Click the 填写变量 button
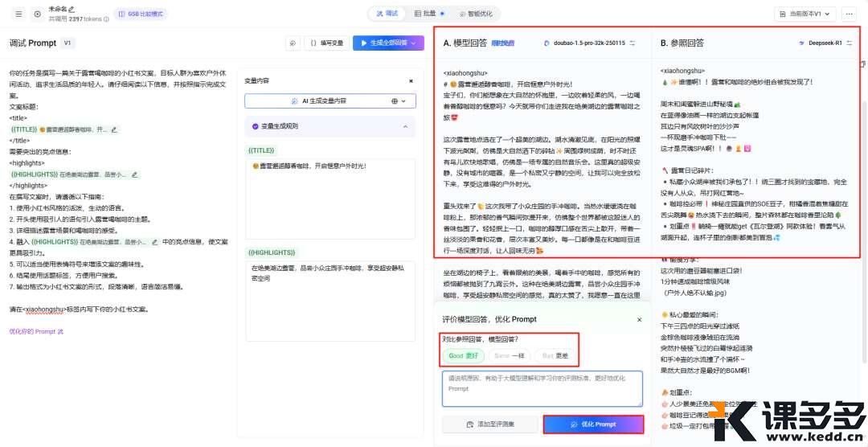 [x=326, y=43]
